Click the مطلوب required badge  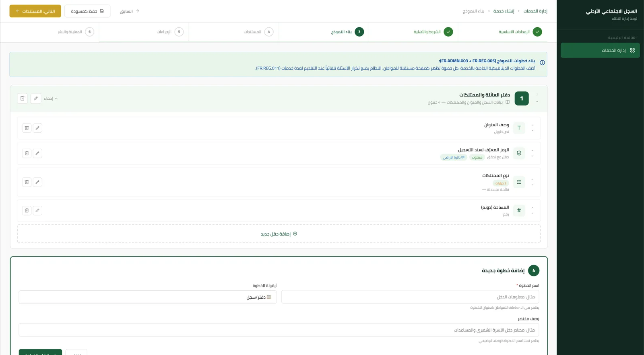477,157
